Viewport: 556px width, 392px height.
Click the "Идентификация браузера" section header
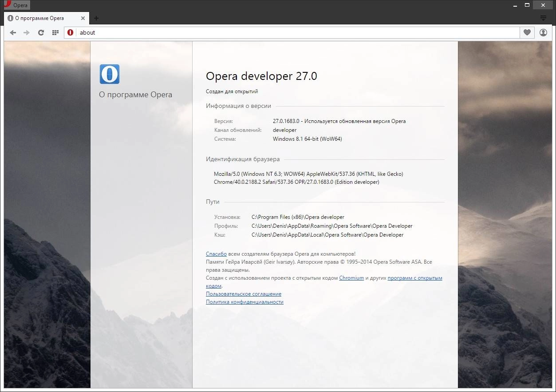(x=243, y=159)
